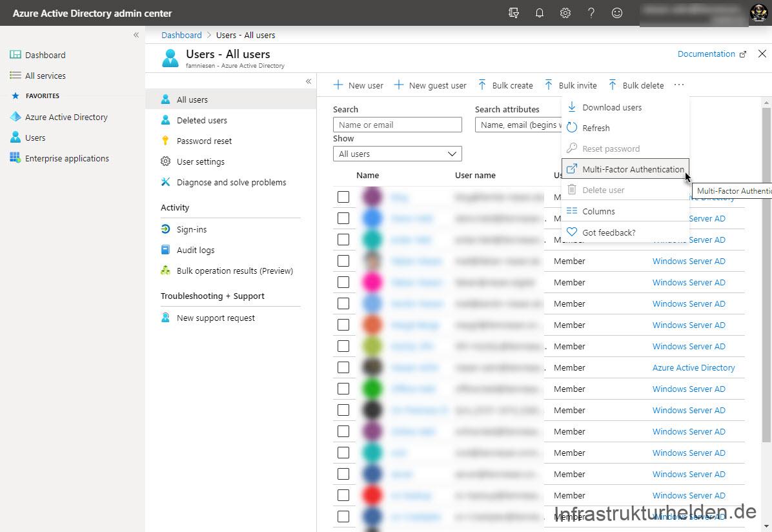Image resolution: width=772 pixels, height=532 pixels.
Task: Click the Users - All users blade icon
Action: (x=170, y=57)
